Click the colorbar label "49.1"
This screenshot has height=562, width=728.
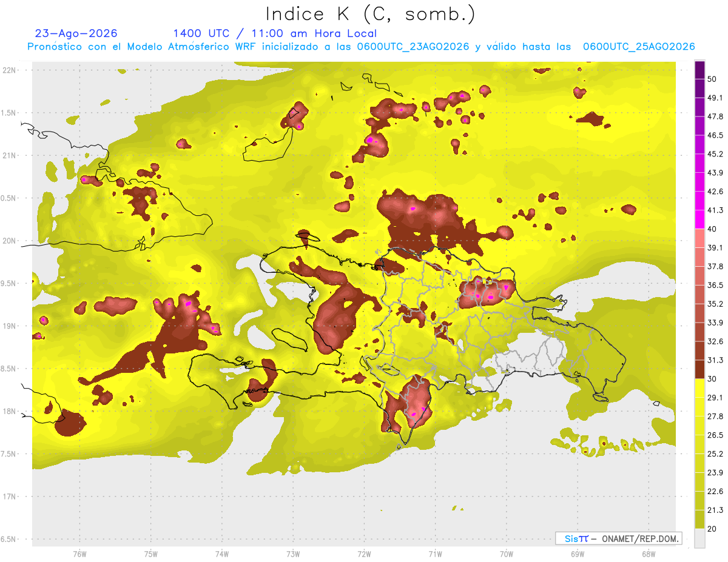(715, 98)
